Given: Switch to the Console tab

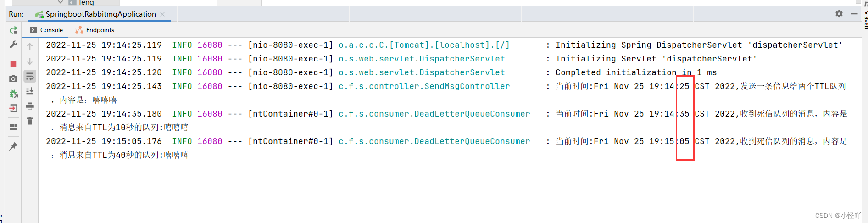Looking at the screenshot, I should pos(46,30).
